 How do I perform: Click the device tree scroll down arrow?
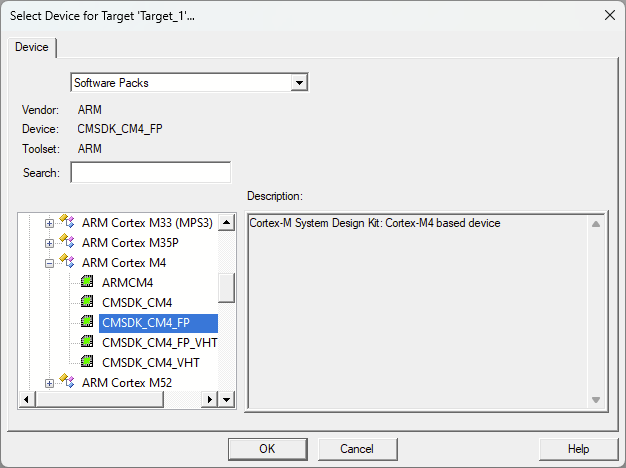point(226,399)
